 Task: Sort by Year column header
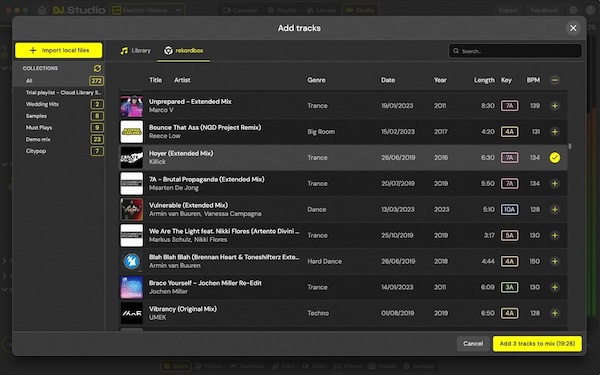pos(440,80)
